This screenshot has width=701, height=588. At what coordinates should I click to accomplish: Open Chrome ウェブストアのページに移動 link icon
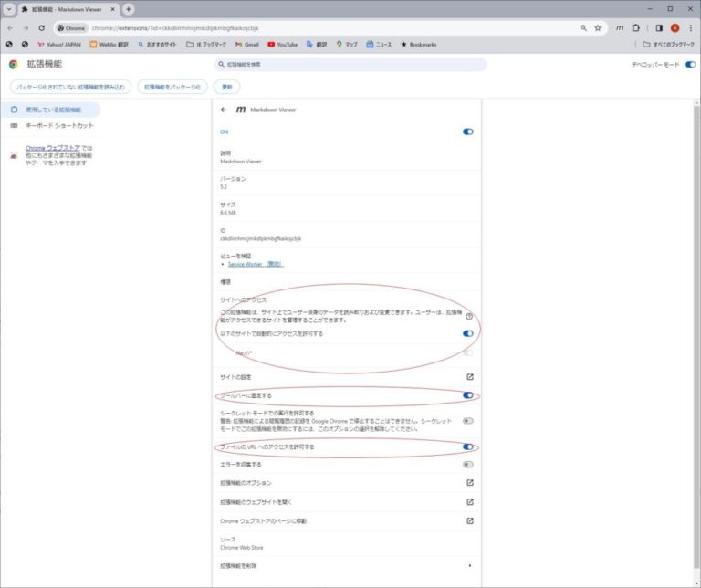470,520
